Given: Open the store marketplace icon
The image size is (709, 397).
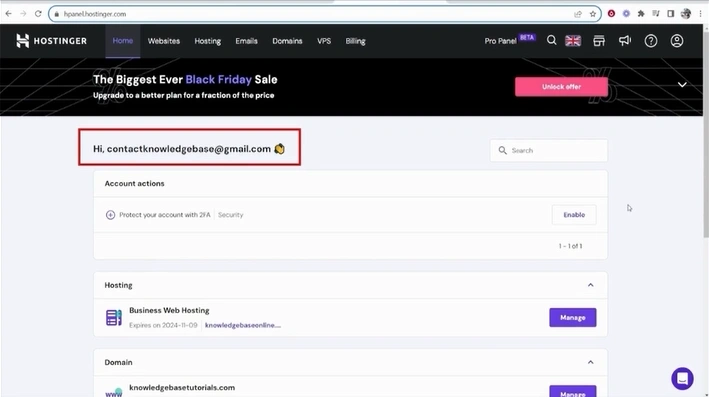Looking at the screenshot, I should 599,41.
